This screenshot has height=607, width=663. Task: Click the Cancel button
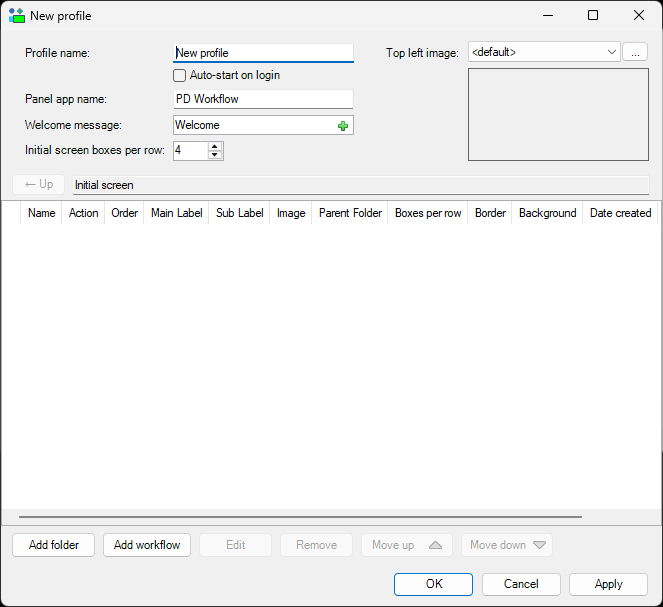pyautogui.click(x=521, y=584)
